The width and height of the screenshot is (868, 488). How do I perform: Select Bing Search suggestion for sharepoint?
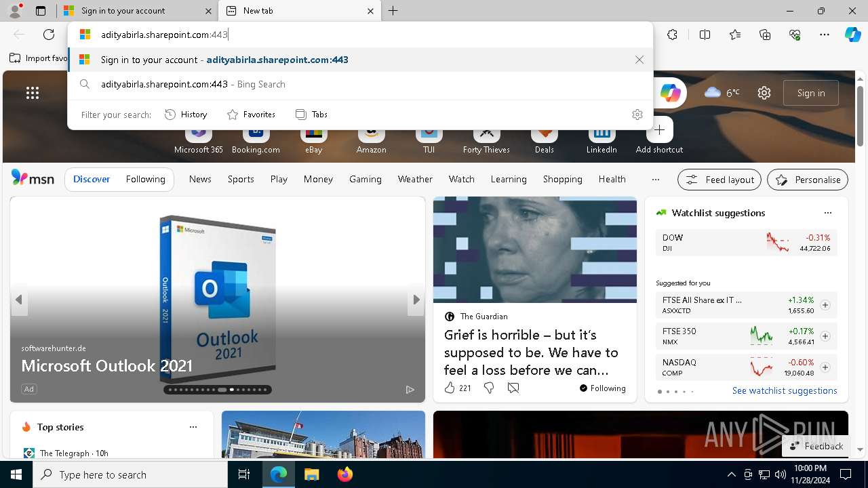point(360,84)
